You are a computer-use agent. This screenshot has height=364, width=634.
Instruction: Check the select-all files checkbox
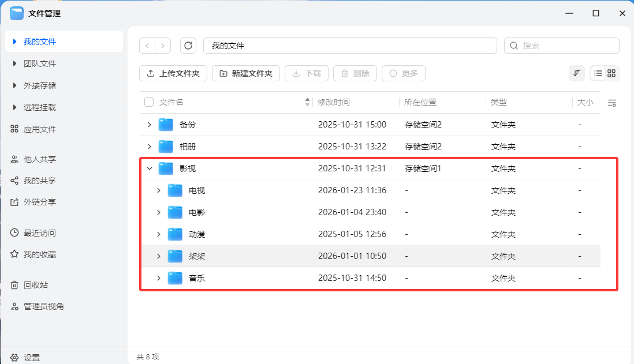tap(148, 102)
